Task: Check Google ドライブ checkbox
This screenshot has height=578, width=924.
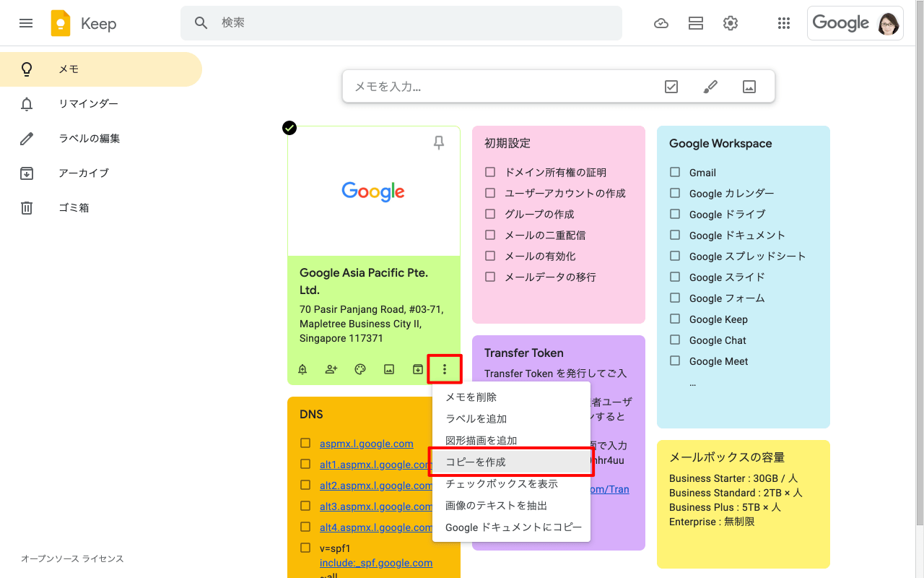Action: (x=675, y=214)
